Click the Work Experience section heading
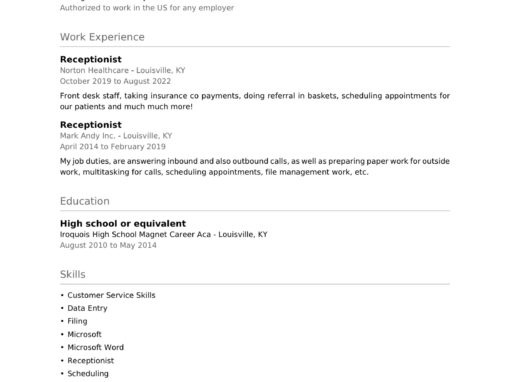 pos(102,37)
